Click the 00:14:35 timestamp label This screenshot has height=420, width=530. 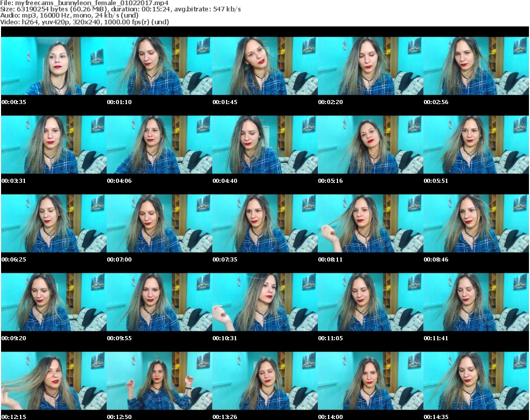[436, 417]
